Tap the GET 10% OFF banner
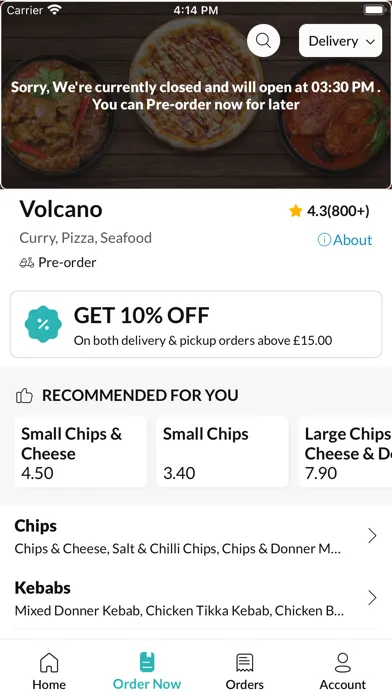The height and width of the screenshot is (696, 392). [x=196, y=324]
